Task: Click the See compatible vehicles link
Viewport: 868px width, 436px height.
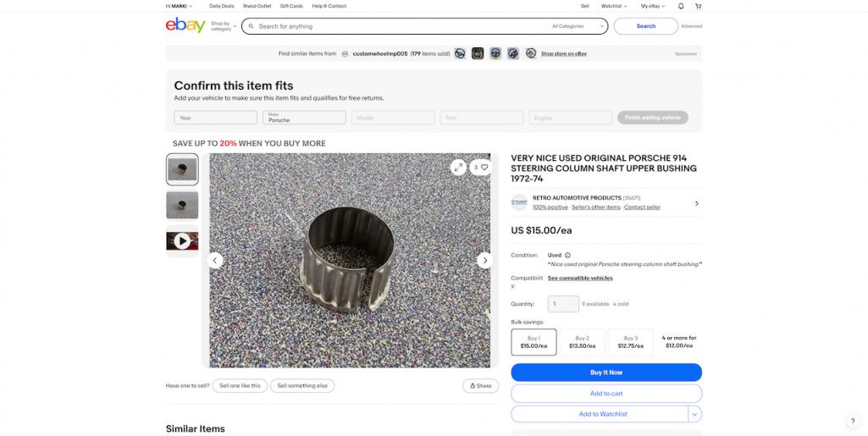Action: (x=580, y=278)
